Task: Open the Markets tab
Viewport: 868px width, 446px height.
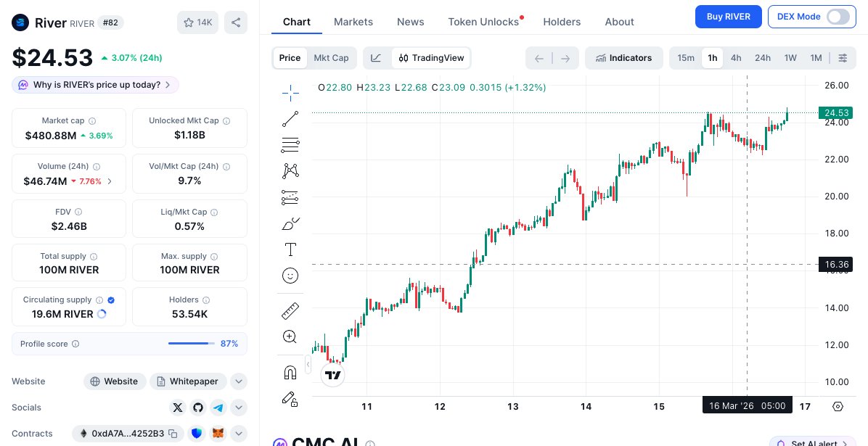Action: 353,22
